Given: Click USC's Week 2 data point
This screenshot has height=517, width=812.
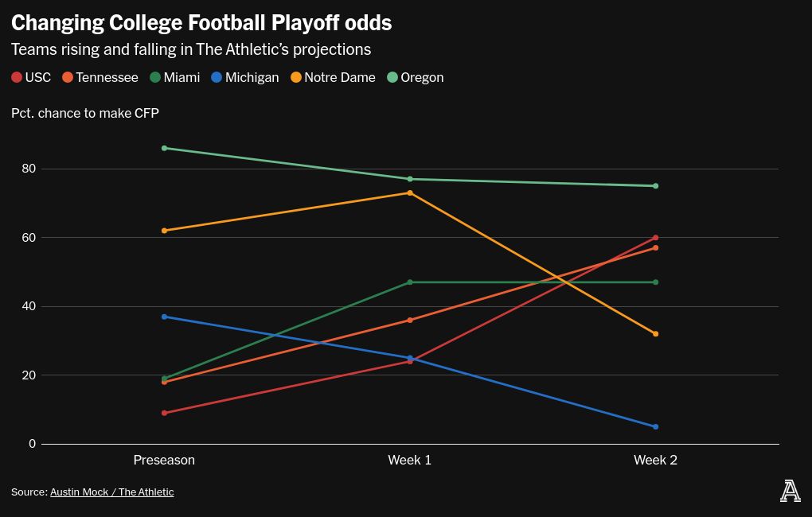Looking at the screenshot, I should pos(655,238).
